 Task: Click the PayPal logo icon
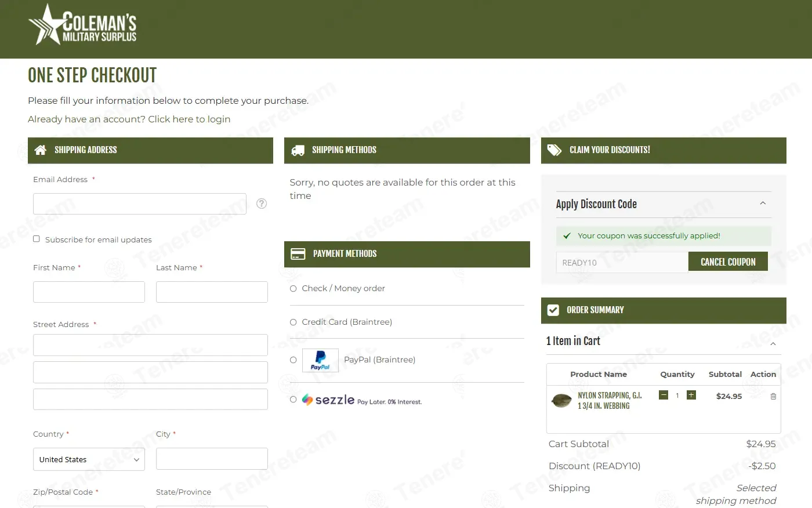[x=320, y=360]
